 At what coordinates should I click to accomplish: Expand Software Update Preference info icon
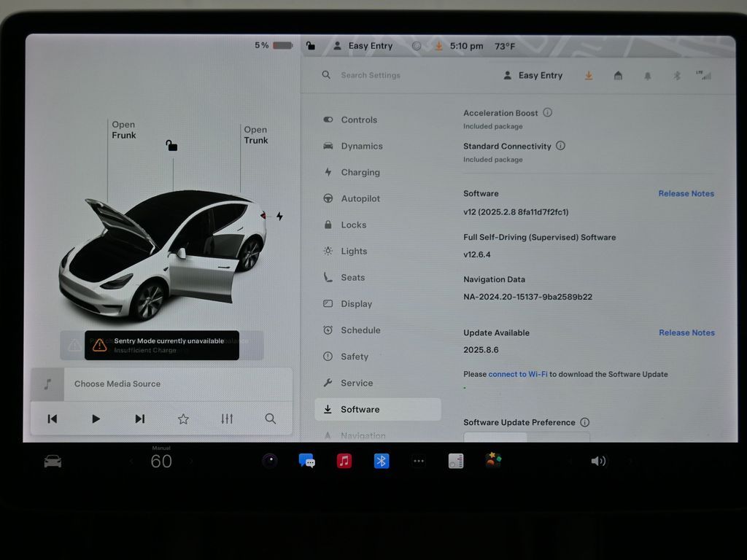tap(584, 422)
